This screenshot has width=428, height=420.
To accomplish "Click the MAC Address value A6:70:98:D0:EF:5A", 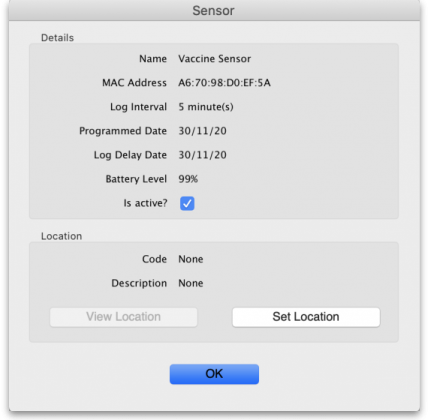I will [224, 83].
